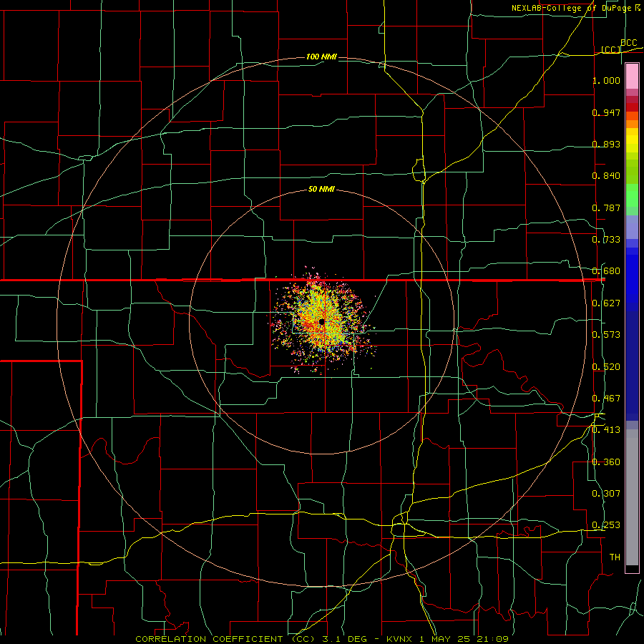
Task: Pick the pink swatch at the scale top
Action: [632, 77]
